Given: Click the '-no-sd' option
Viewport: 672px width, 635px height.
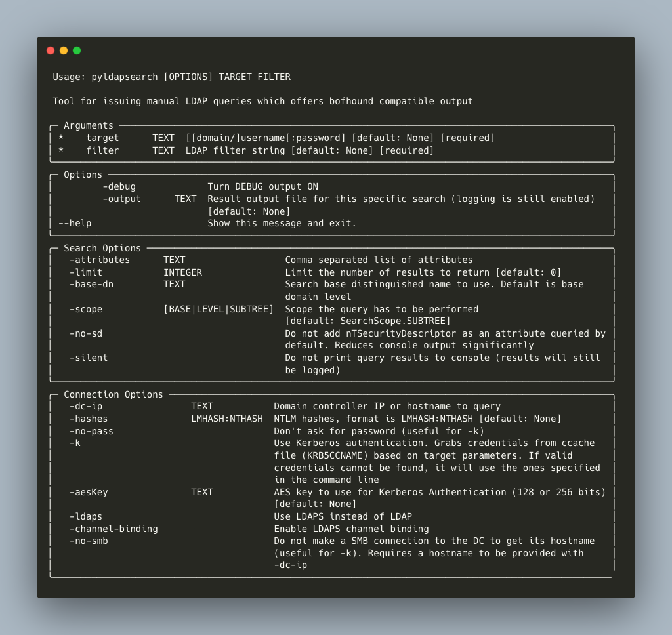Looking at the screenshot, I should coord(86,333).
